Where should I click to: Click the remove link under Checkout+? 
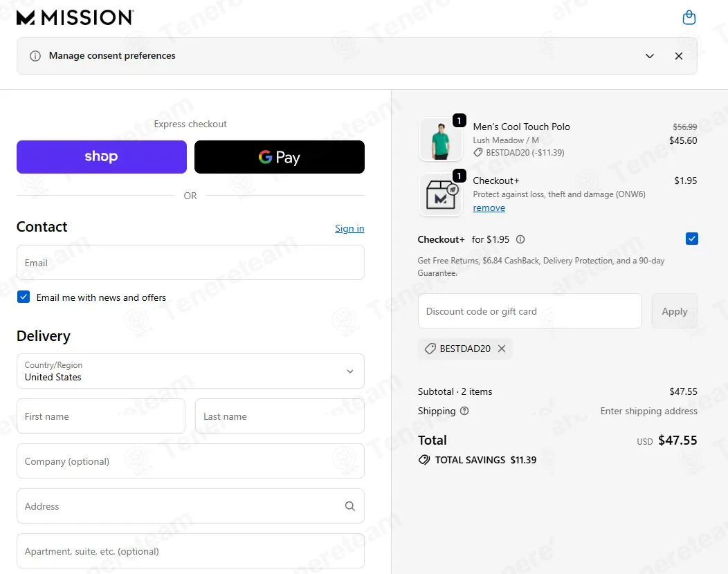pyautogui.click(x=489, y=208)
